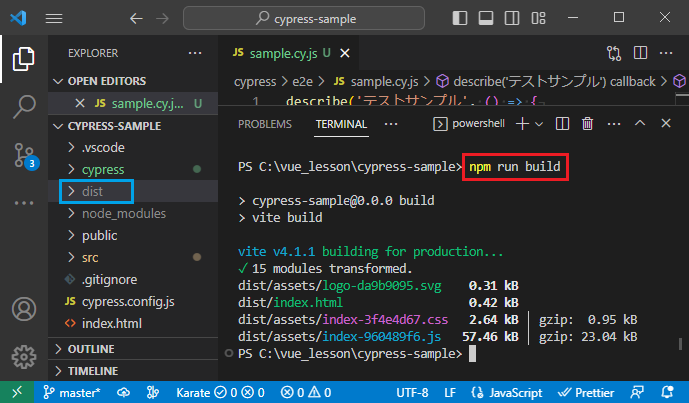Viewport: 689px width, 403px height.
Task: Open the Customize Layout icon
Action: pos(538,18)
